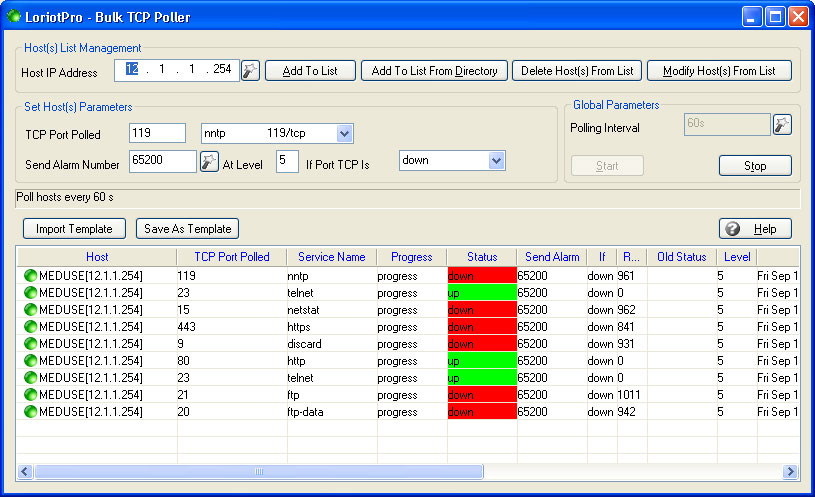Maximize the Bulk TCP Poller window
The image size is (815, 497).
[x=775, y=17]
